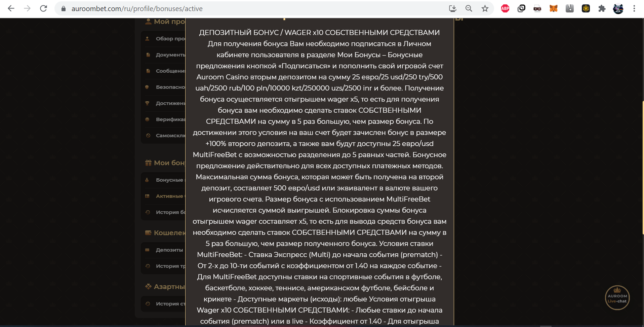This screenshot has height=327, width=644.
Task: Reload the current page
Action: tap(43, 8)
